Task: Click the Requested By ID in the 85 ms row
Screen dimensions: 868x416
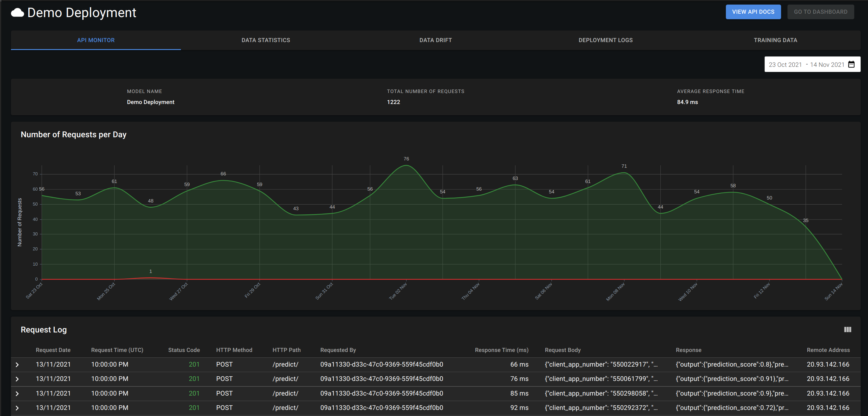Action: [382, 393]
